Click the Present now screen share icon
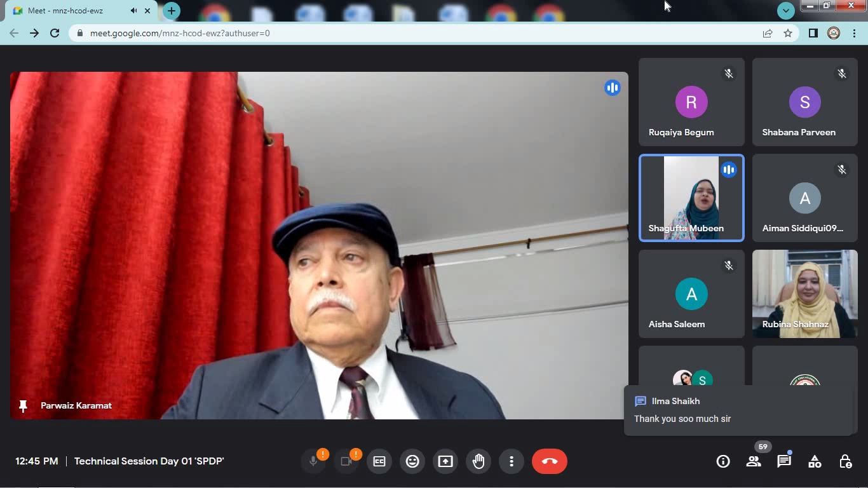This screenshot has width=868, height=488. tap(445, 461)
